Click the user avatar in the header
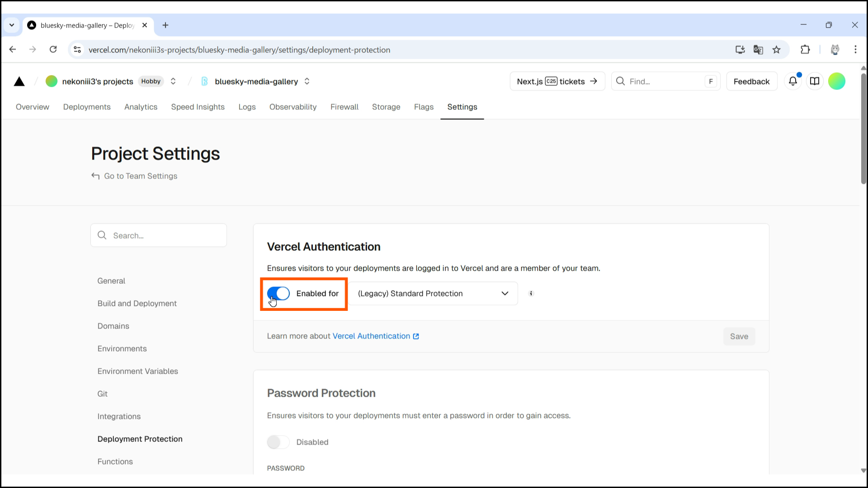Screen dimensions: 868x488 point(836,81)
